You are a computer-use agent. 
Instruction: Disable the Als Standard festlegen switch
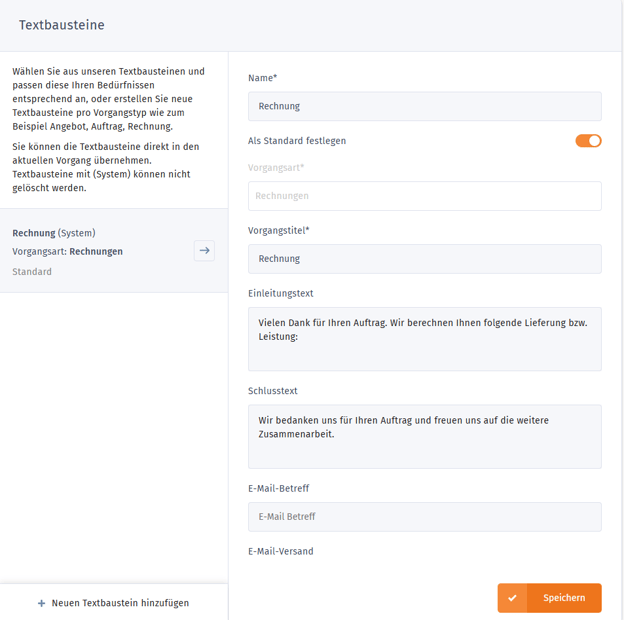click(588, 141)
